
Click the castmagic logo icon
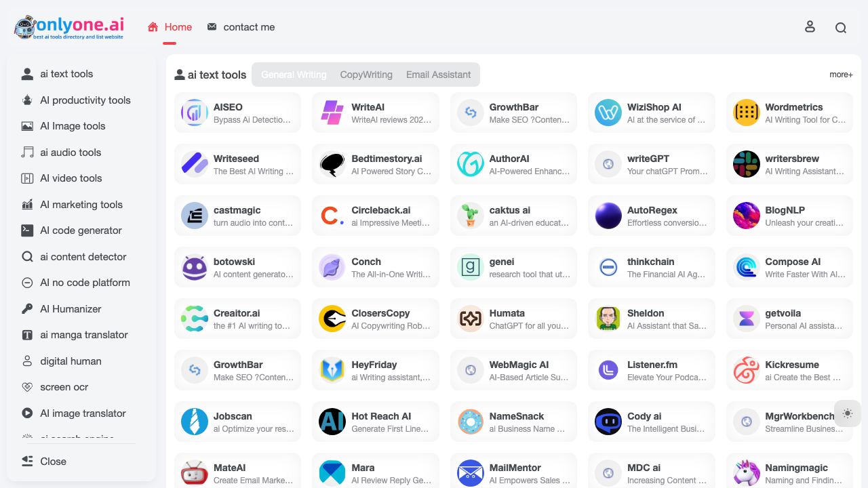pos(195,216)
